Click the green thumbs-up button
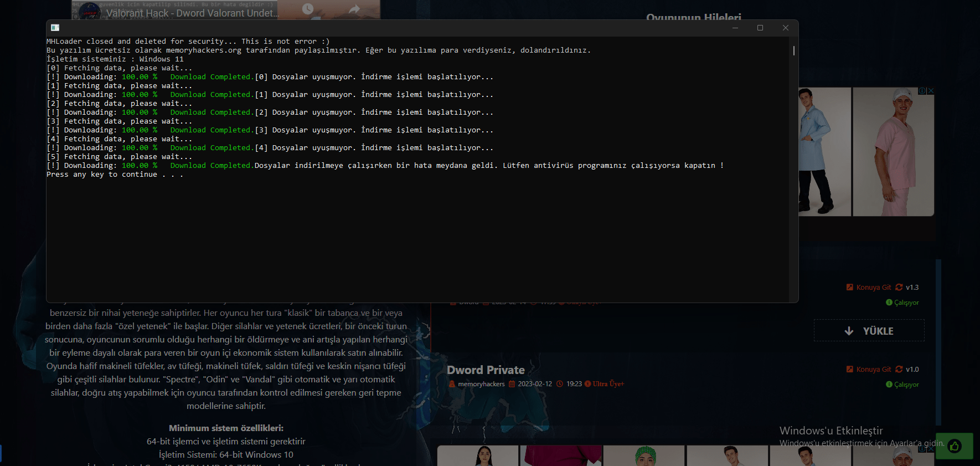This screenshot has height=466, width=980. pyautogui.click(x=955, y=446)
